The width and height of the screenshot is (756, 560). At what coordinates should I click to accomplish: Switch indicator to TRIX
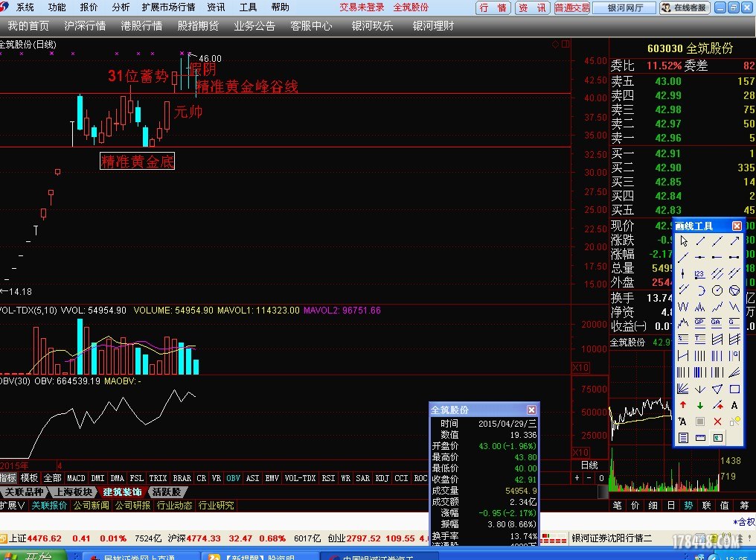[x=158, y=478]
